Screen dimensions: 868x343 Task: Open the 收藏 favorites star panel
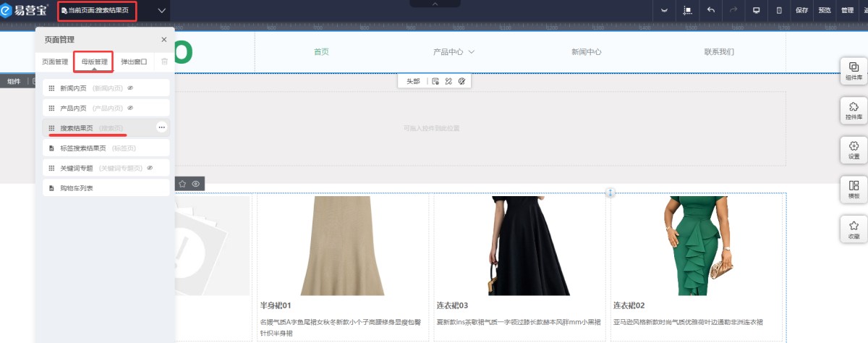tap(854, 230)
